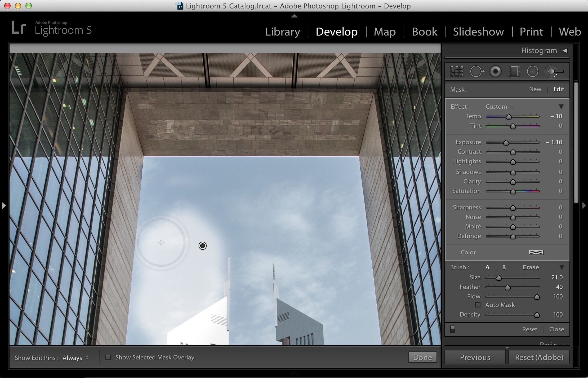Select the Spot Removal tool
Screen dimensions: 588x378
coord(477,72)
